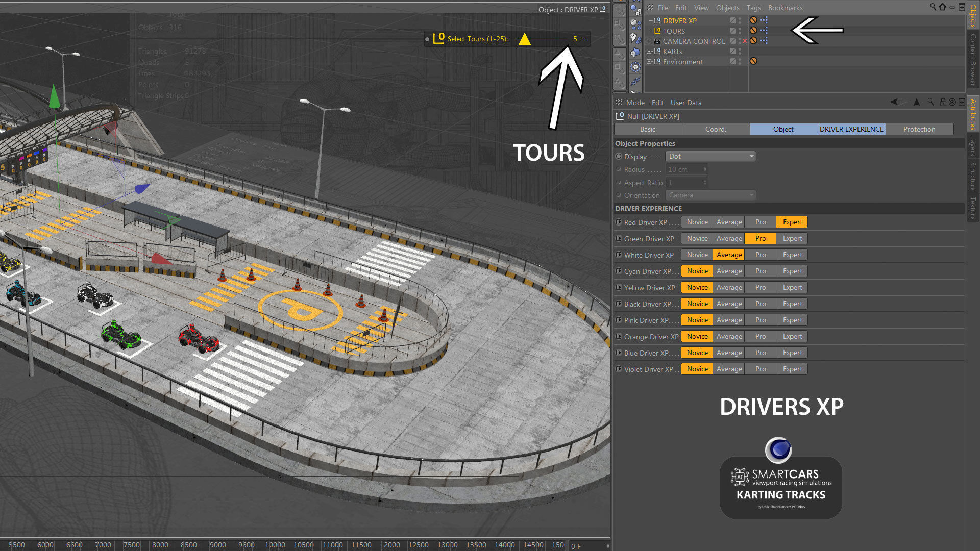Select the KARTs object in list

click(x=672, y=52)
